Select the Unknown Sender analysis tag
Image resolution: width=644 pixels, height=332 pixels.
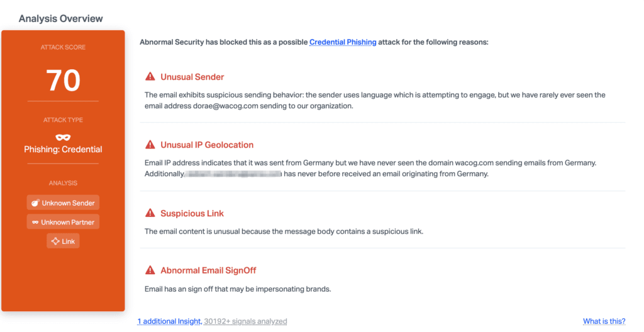[63, 202]
